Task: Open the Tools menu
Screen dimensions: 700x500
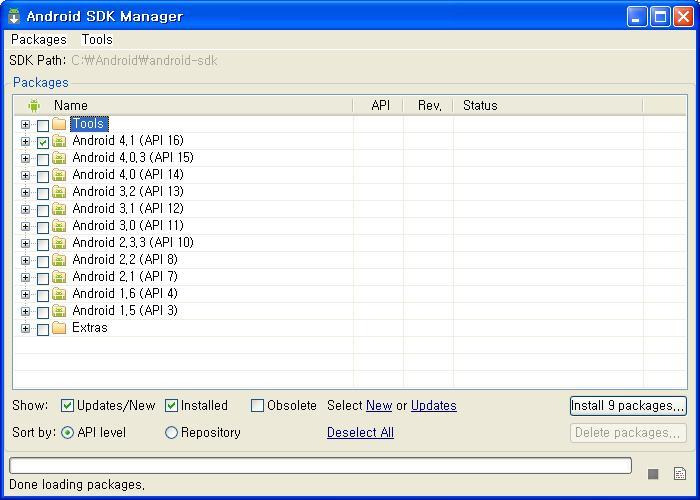Action: tap(97, 40)
